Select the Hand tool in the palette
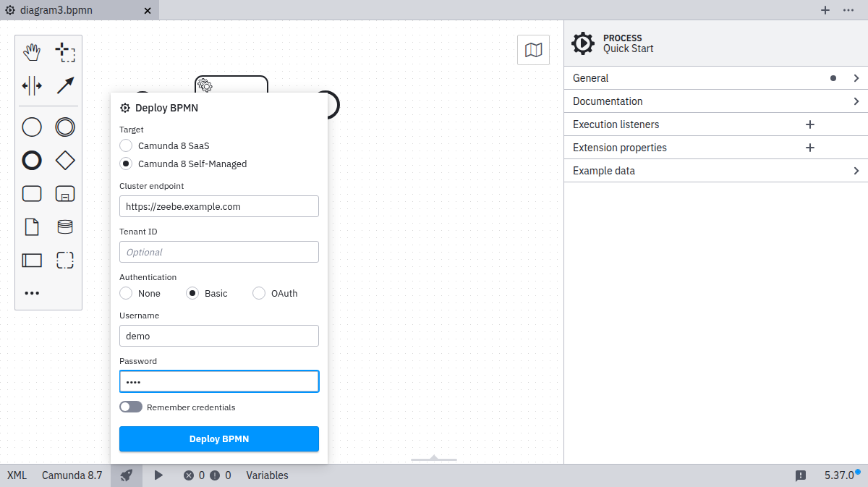This screenshot has height=487, width=868. click(x=32, y=51)
